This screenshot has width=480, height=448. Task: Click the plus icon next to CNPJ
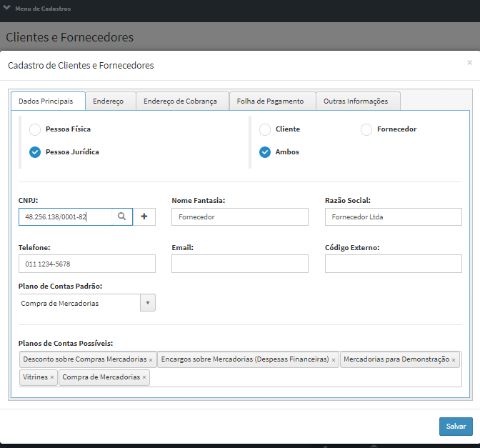pyautogui.click(x=144, y=216)
